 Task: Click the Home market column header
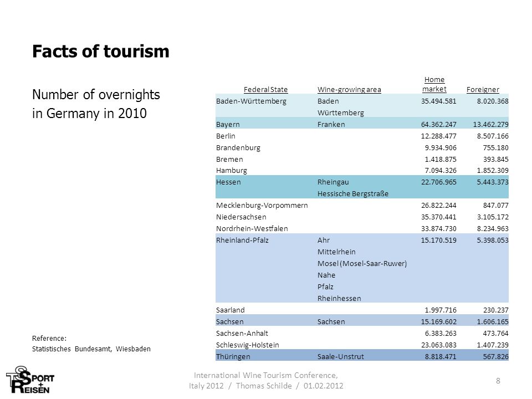[434, 84]
